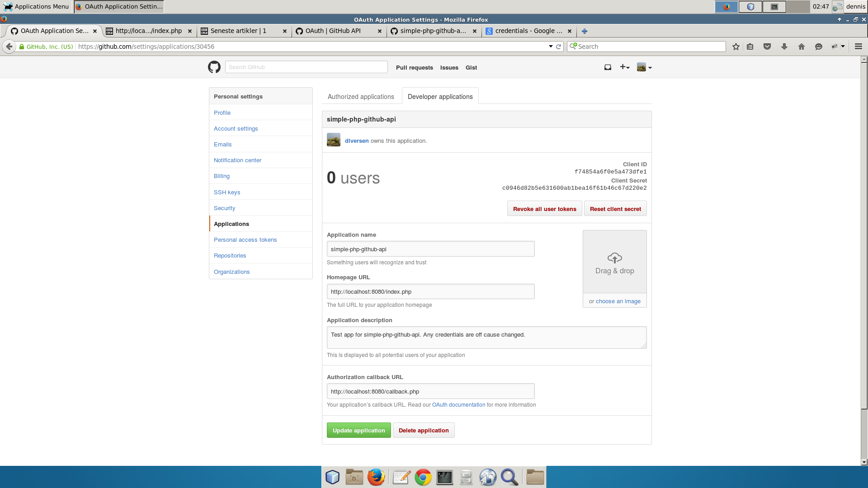
Task: Open Repositories in sidebar
Action: point(261,255)
